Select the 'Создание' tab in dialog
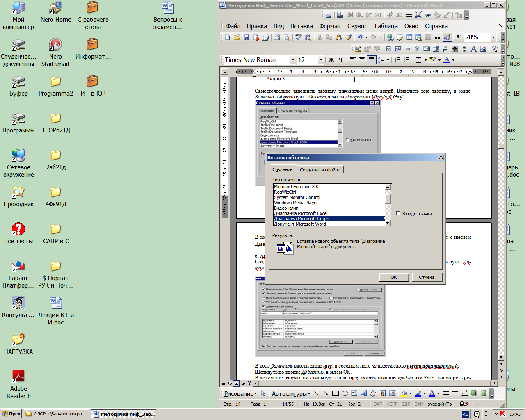This screenshot has width=525, height=420. click(x=283, y=169)
